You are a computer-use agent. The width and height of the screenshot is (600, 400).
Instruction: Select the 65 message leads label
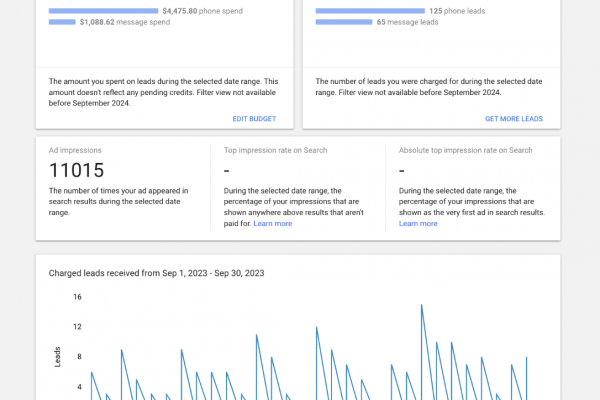[x=410, y=20]
